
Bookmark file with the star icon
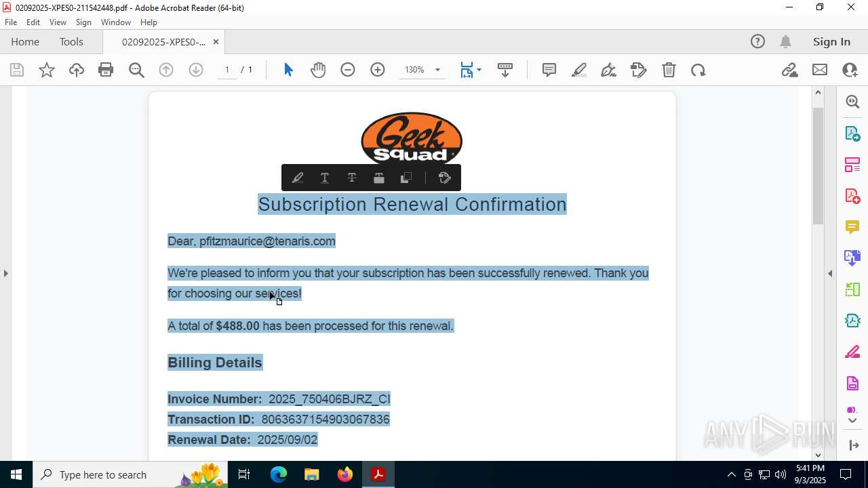(x=47, y=70)
